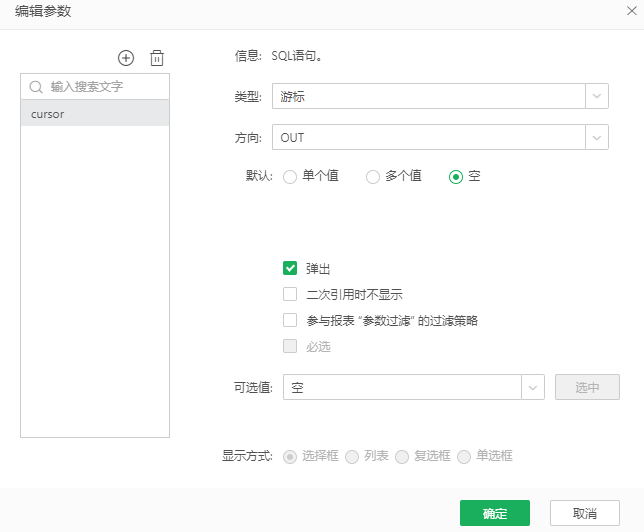The image size is (644, 532).
Task: Select the 空 default radio button
Action: click(456, 177)
